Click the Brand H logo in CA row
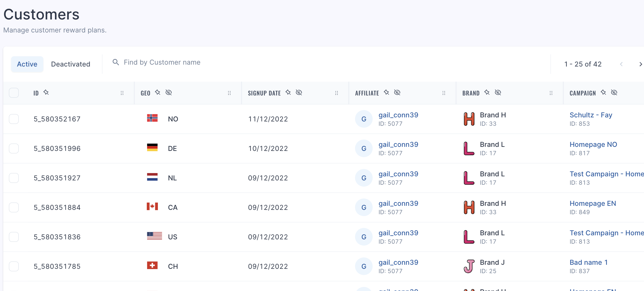 469,207
